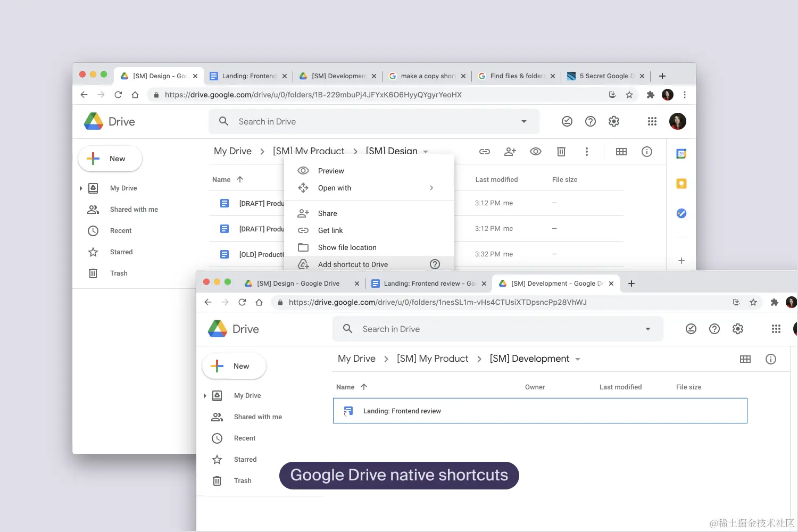Image resolution: width=798 pixels, height=532 pixels.
Task: Click the New button in the back window
Action: (x=110, y=159)
